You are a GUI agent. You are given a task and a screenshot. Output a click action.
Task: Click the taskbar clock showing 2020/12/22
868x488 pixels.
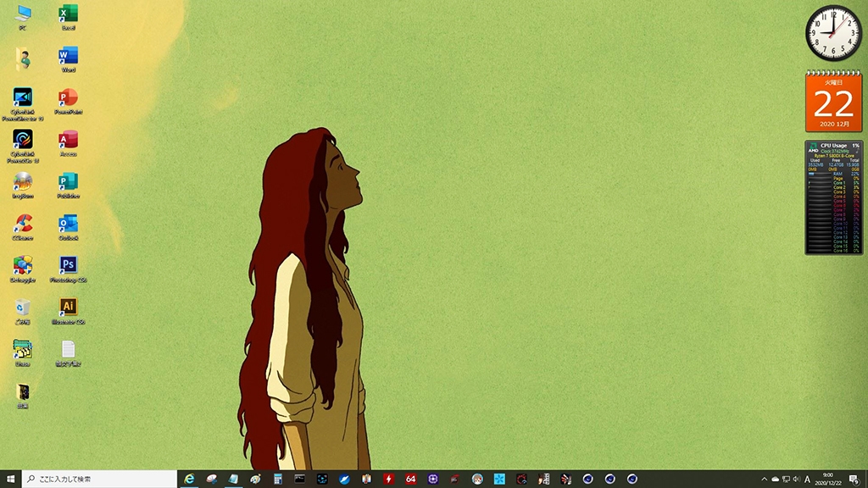(828, 480)
